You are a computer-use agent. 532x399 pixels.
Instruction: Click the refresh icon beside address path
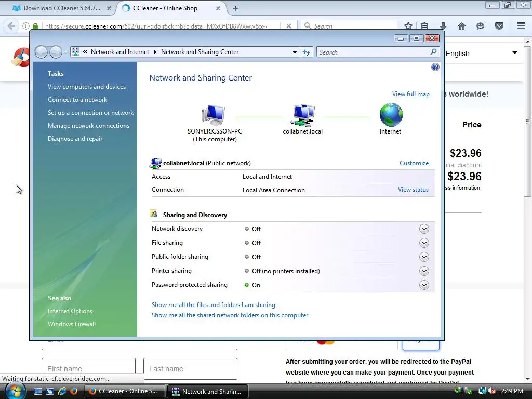tap(307, 52)
